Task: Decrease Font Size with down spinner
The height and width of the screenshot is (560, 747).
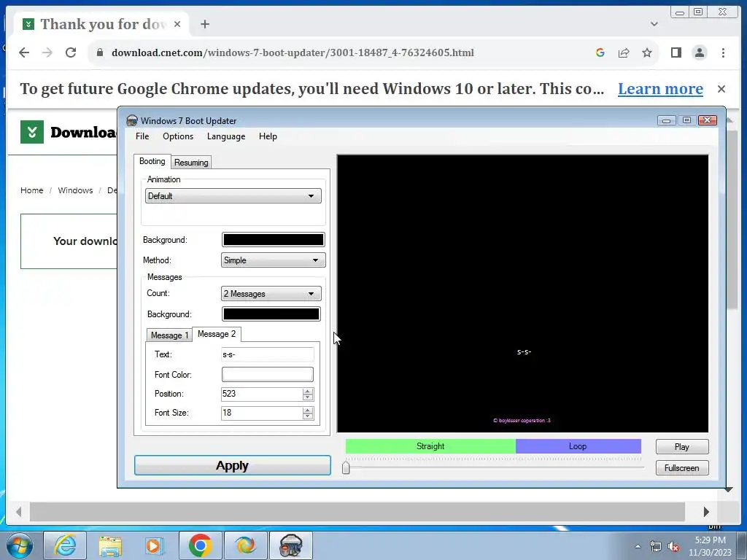Action: coord(308,416)
